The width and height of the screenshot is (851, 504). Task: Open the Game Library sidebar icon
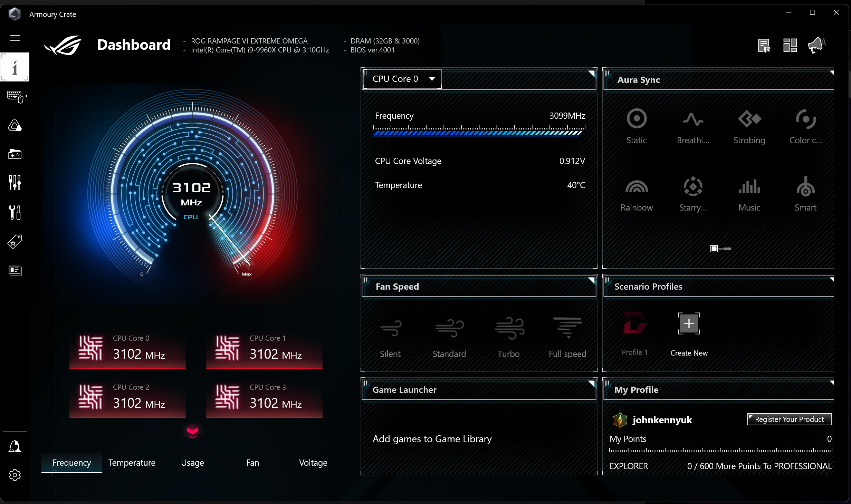coord(15,154)
